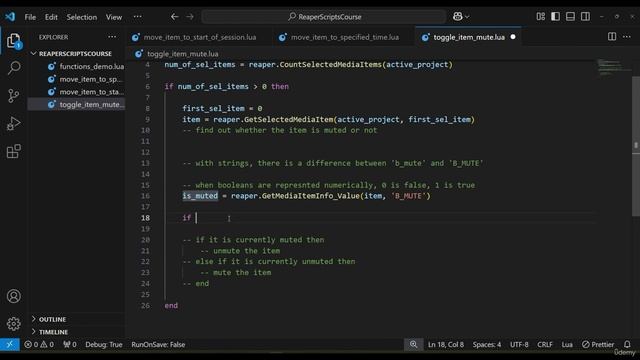This screenshot has height=360, width=640.
Task: Click the editor vertical scrollbar
Action: pyautogui.click(x=636, y=147)
